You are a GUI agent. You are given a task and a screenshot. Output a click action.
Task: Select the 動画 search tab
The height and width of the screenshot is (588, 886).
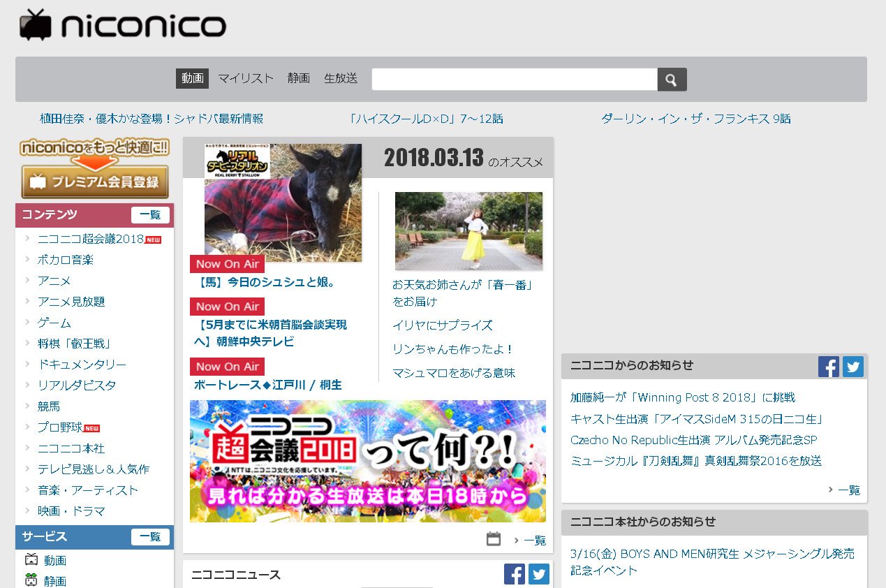[x=192, y=78]
